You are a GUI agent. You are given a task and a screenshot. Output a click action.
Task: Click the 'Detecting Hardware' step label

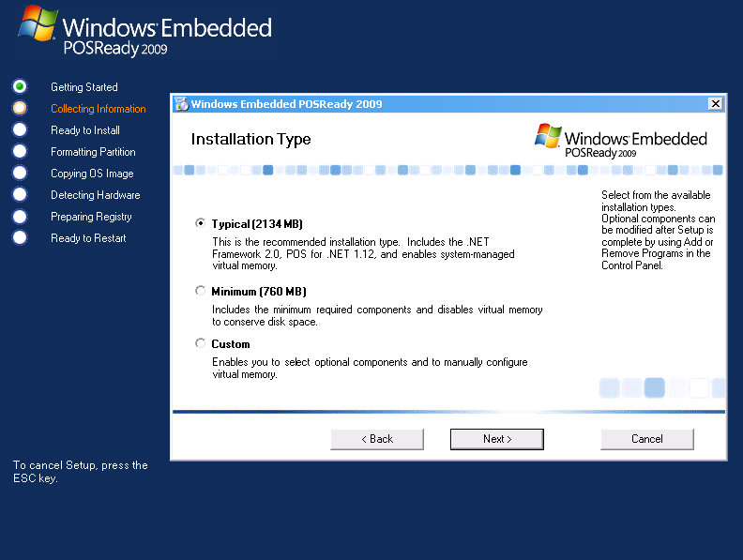click(96, 195)
